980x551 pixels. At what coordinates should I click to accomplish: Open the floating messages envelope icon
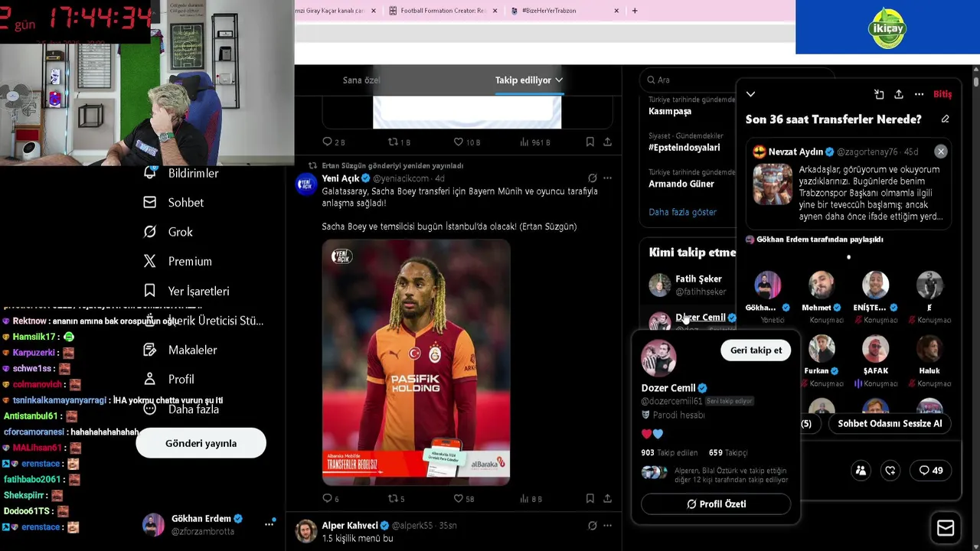[x=946, y=528]
